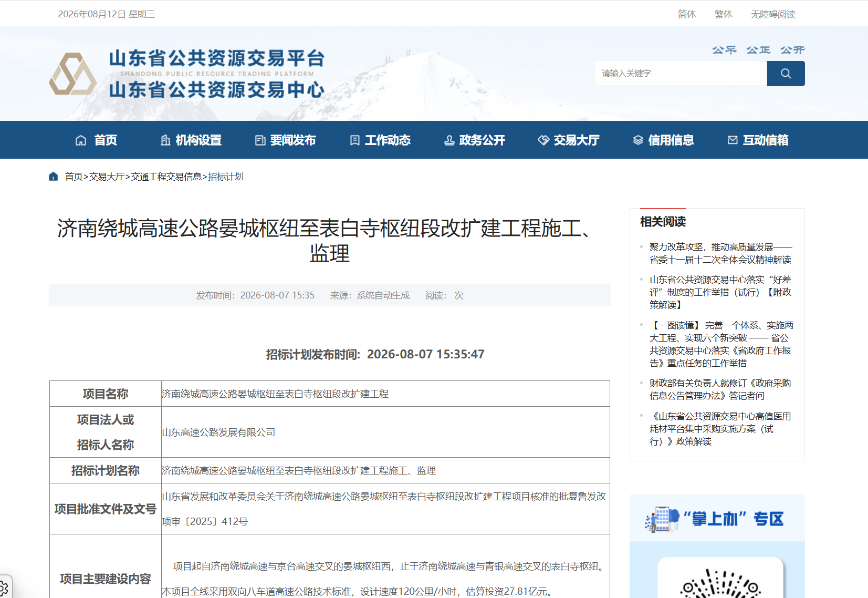Click the 来源: 系统自动生成 text
Image resolution: width=868 pixels, height=598 pixels.
click(x=370, y=295)
